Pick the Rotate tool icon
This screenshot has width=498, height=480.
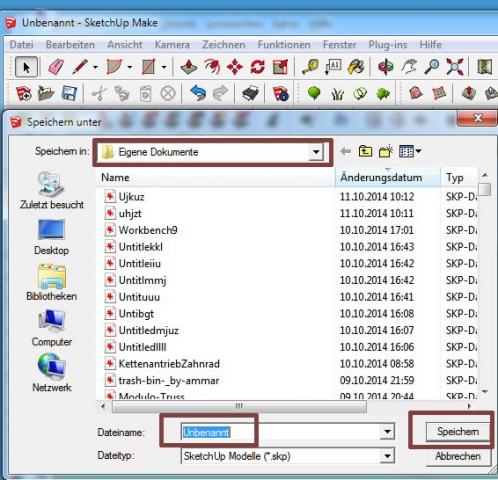coord(257,67)
